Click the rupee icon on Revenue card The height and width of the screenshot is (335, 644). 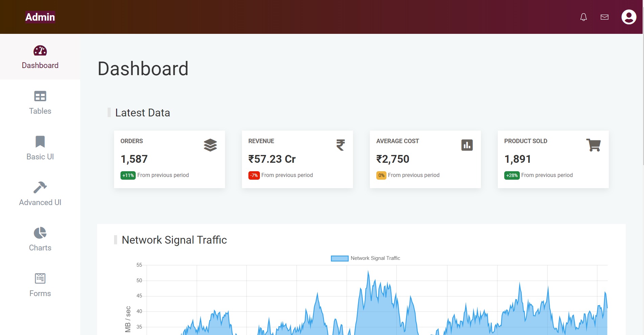click(340, 145)
